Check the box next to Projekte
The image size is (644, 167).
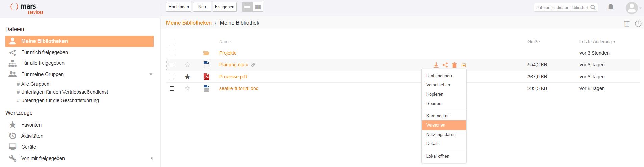click(x=172, y=53)
